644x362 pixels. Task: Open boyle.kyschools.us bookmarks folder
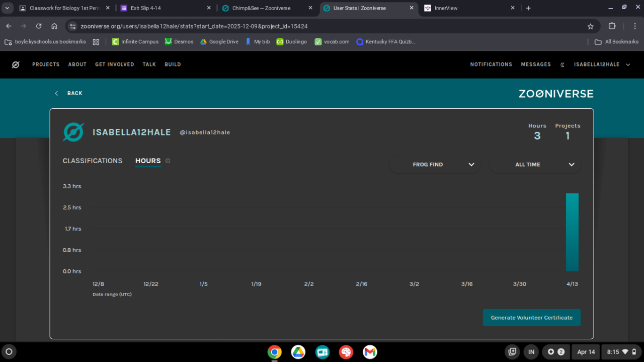tap(45, 42)
